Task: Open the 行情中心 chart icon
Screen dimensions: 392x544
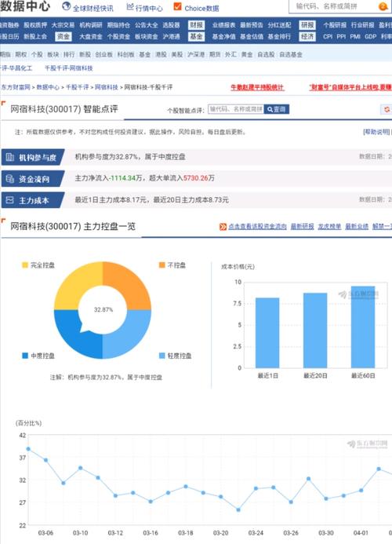Action: tap(130, 6)
